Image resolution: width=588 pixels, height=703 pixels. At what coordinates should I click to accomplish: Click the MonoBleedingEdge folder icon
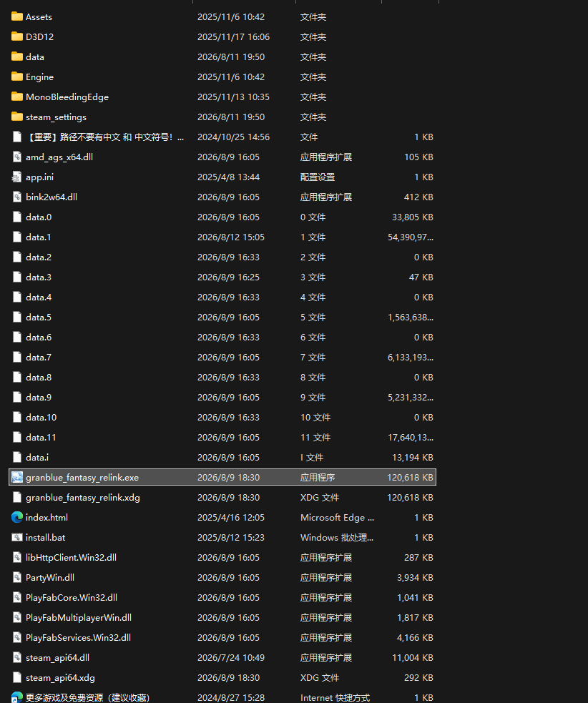(x=17, y=97)
